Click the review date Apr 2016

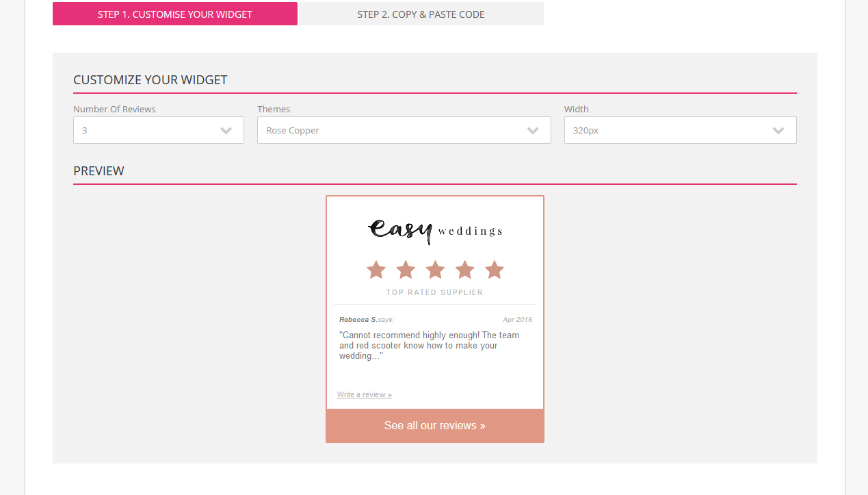pos(517,320)
